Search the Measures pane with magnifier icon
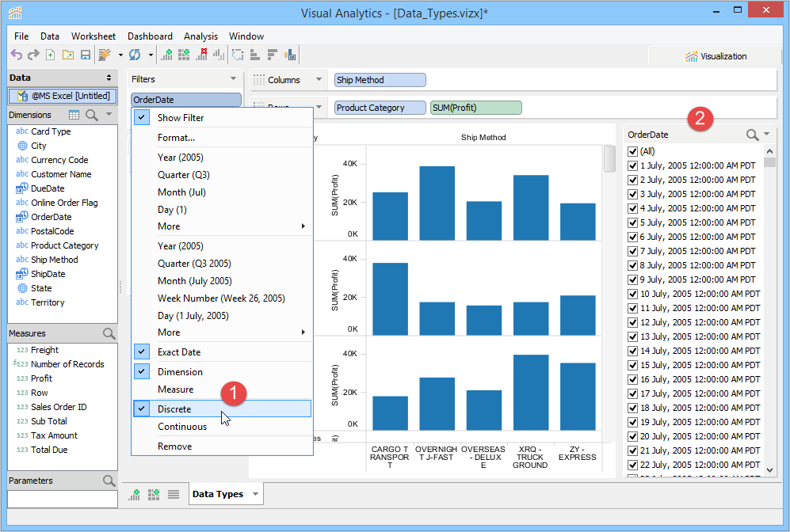 tap(109, 333)
